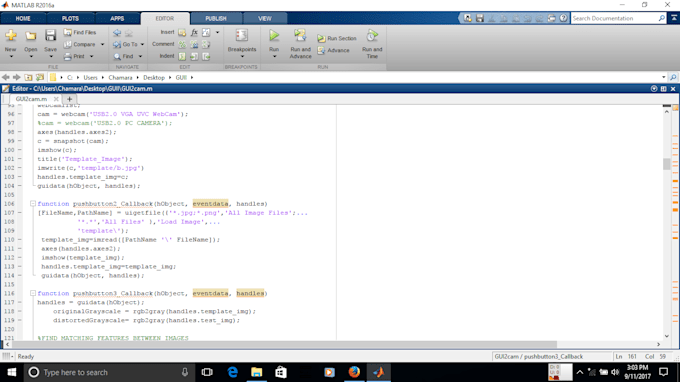The width and height of the screenshot is (680, 382).
Task: Toggle breakpoint dash on line 99
Action: point(20,141)
